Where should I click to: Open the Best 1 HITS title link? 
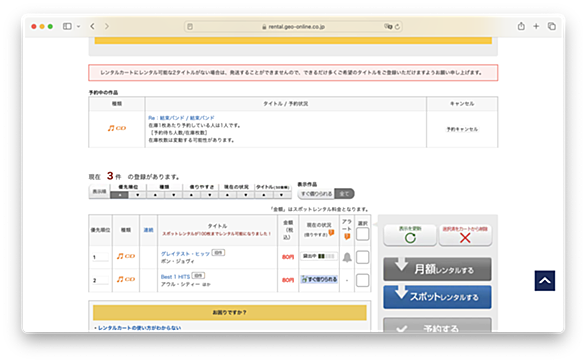pyautogui.click(x=175, y=277)
